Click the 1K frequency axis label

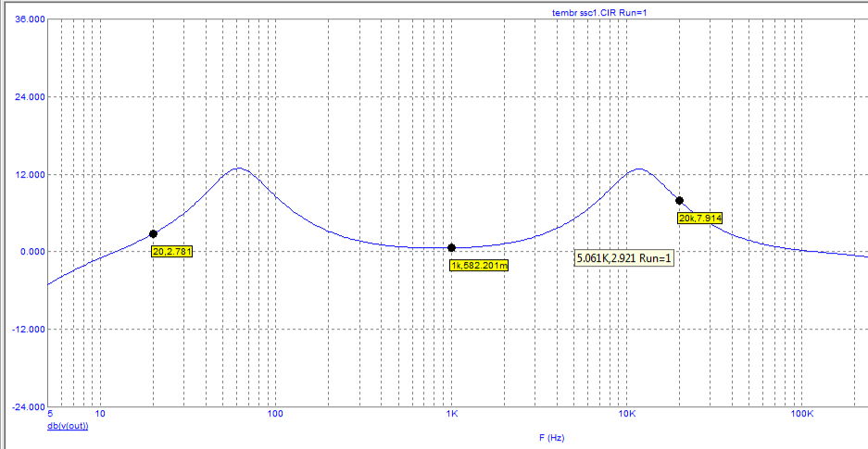(451, 415)
